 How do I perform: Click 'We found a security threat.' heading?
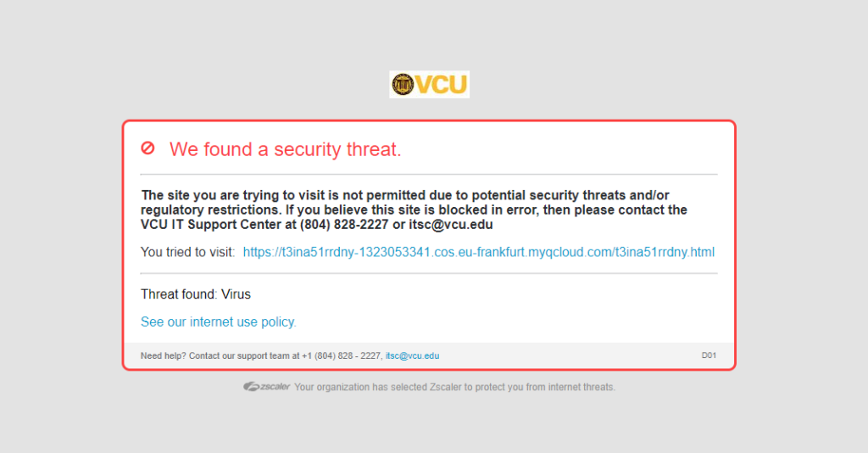click(x=285, y=149)
